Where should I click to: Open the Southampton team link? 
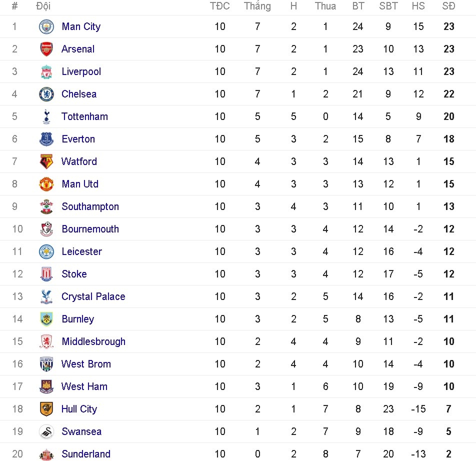pyautogui.click(x=90, y=206)
